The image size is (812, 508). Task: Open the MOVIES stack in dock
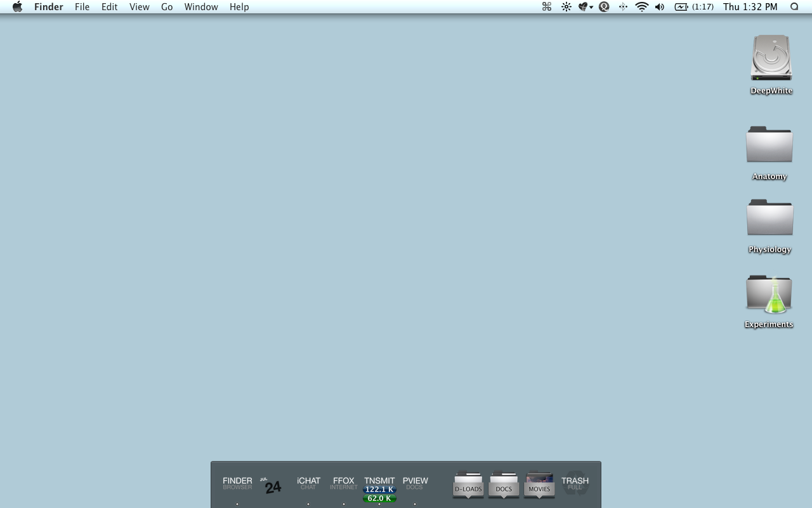tap(539, 485)
